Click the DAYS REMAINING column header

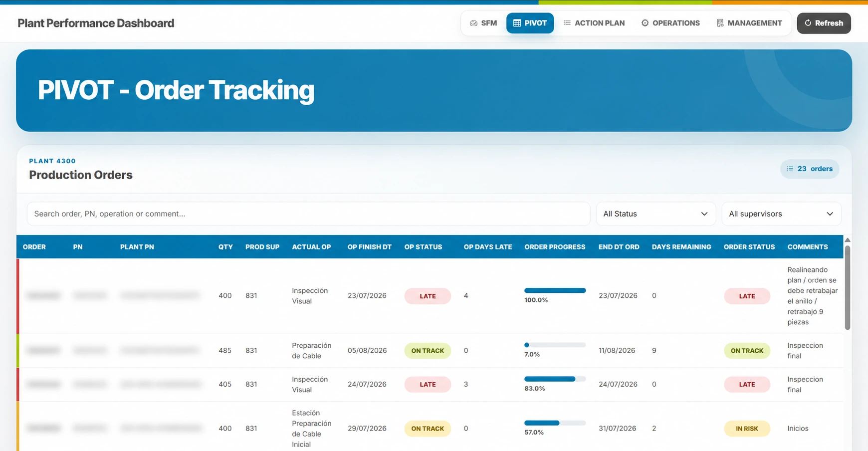tap(681, 247)
